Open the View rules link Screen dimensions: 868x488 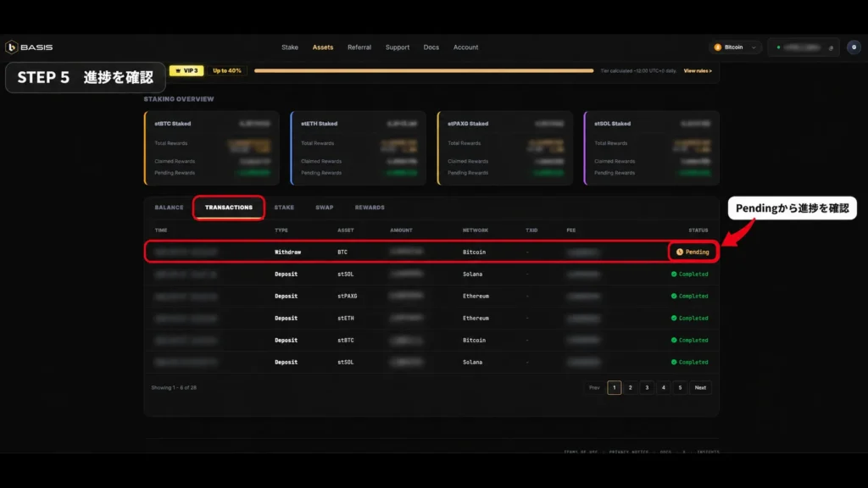[x=698, y=71]
